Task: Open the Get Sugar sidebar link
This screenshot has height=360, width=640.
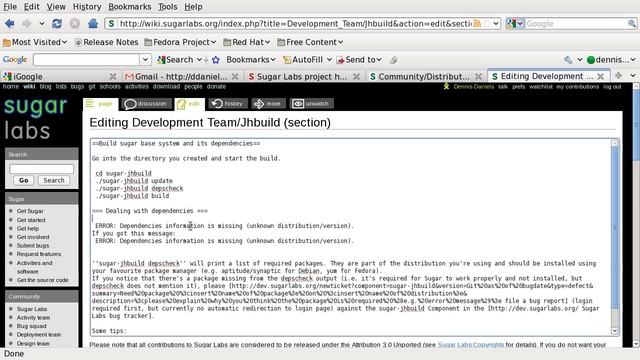Action: (x=30, y=211)
